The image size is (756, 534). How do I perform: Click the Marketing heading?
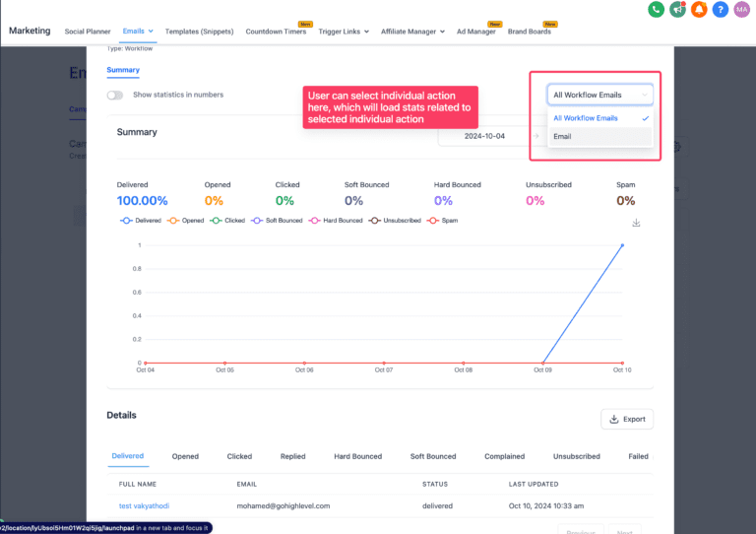(30, 31)
